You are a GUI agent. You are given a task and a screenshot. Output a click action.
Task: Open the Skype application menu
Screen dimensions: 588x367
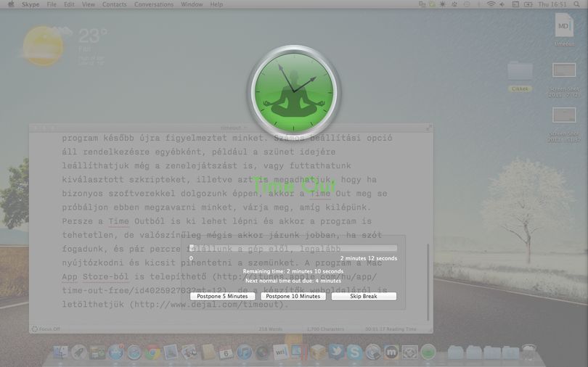[x=30, y=4]
